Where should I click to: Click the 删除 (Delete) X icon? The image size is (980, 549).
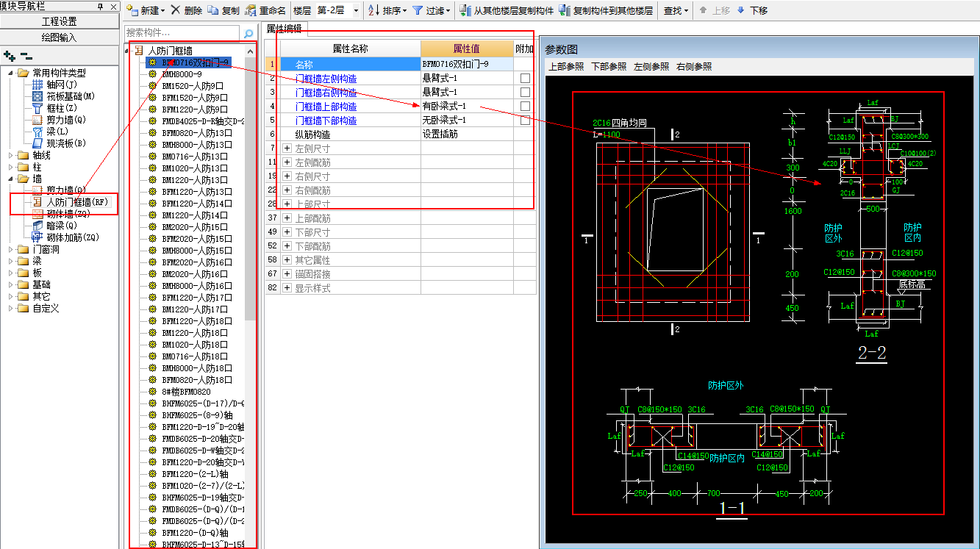[x=175, y=10]
